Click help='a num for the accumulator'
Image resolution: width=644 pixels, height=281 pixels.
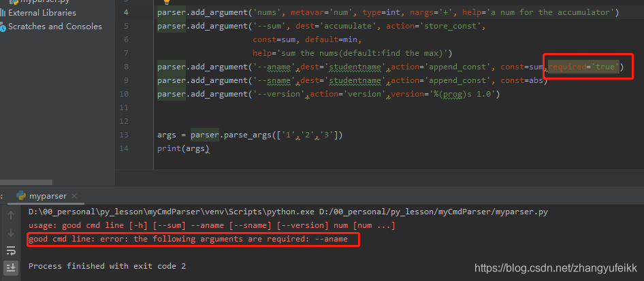[538, 12]
